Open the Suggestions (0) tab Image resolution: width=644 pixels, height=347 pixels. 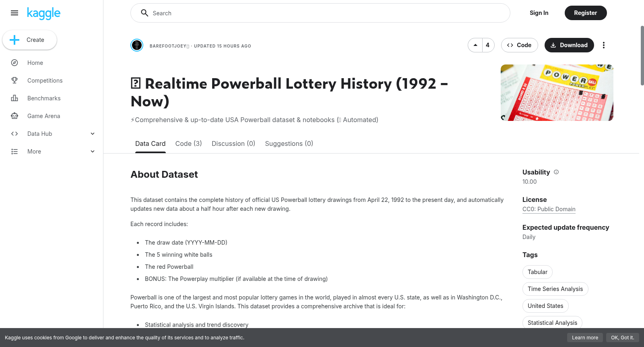[289, 144]
